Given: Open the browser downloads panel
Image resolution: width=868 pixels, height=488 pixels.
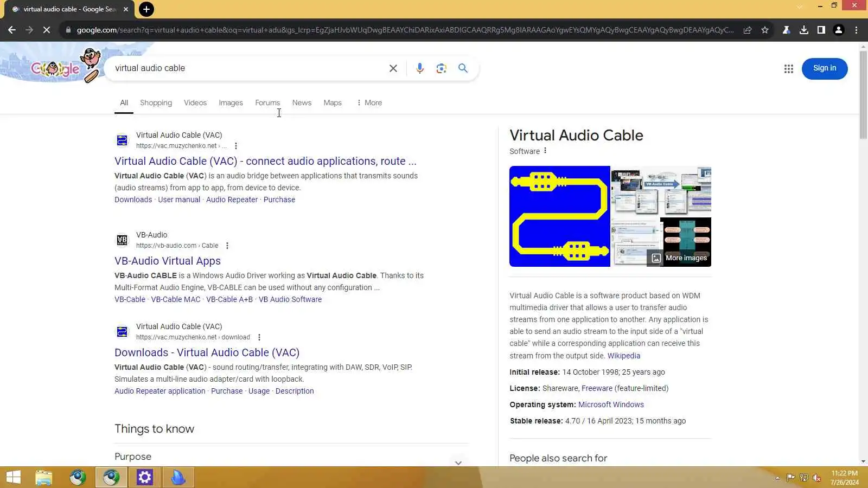Looking at the screenshot, I should click(804, 30).
